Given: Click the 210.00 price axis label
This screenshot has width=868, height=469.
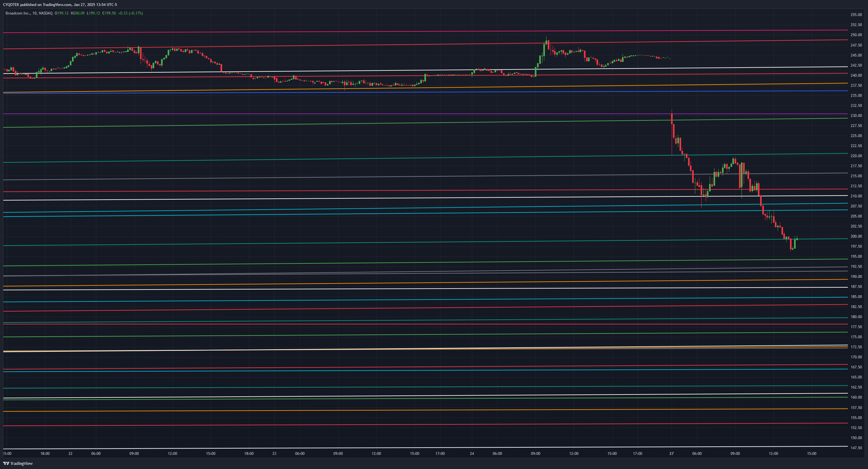Looking at the screenshot, I should point(856,196).
